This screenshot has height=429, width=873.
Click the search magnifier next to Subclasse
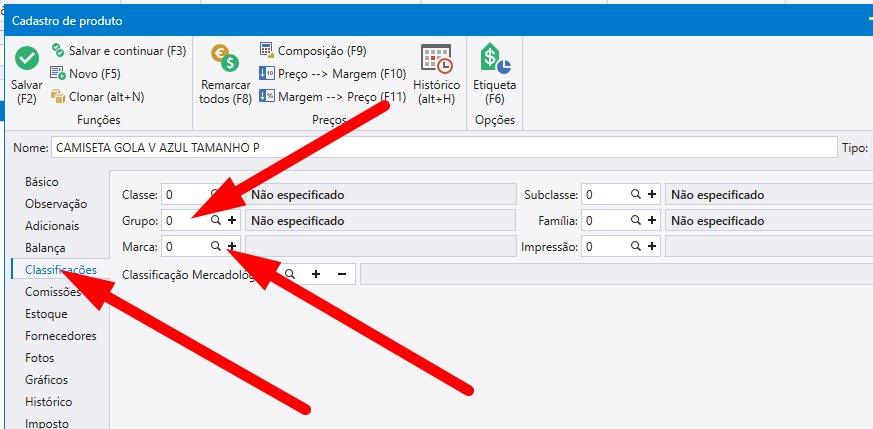coord(635,195)
